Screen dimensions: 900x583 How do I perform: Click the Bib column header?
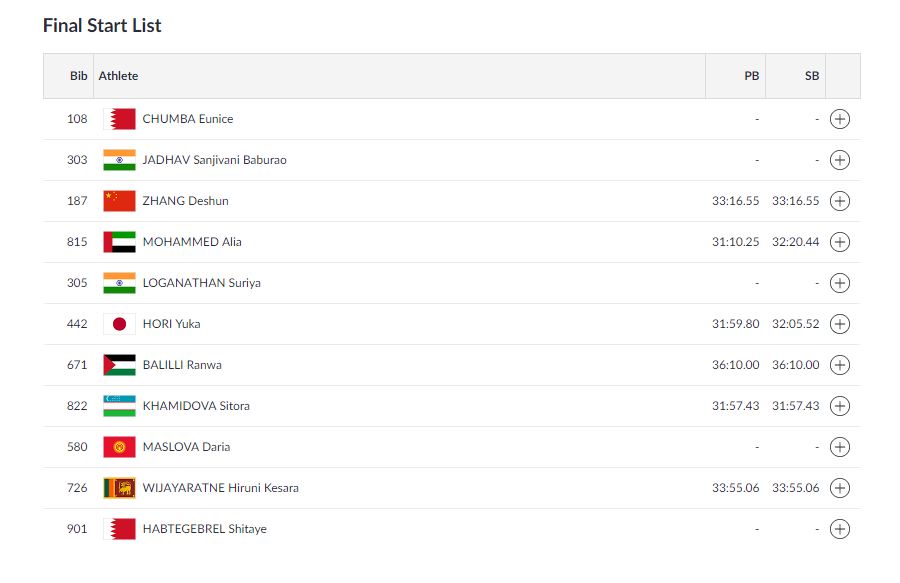coord(79,76)
